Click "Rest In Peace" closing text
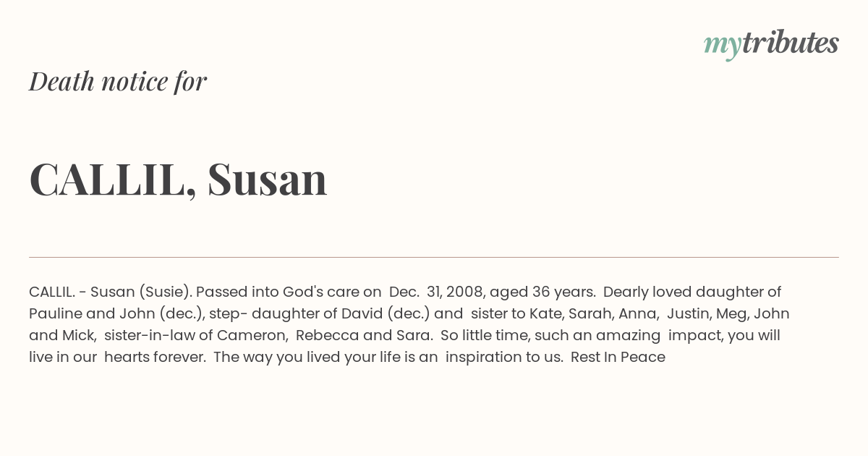 618,357
